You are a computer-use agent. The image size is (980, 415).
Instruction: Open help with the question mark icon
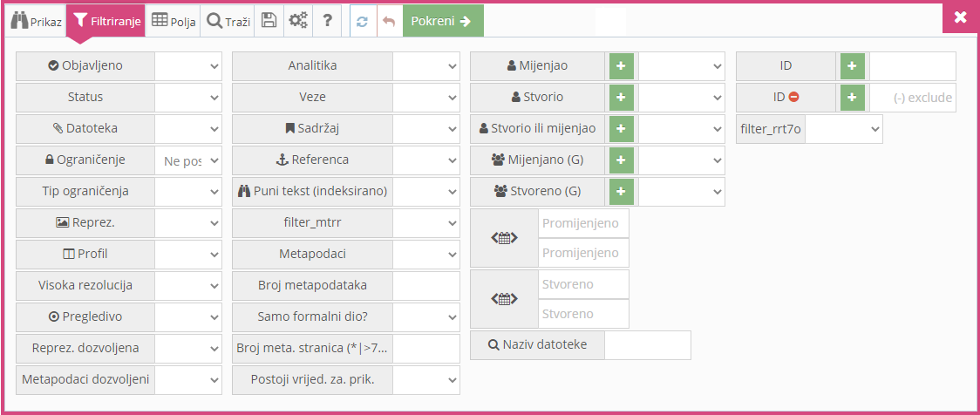point(327,21)
